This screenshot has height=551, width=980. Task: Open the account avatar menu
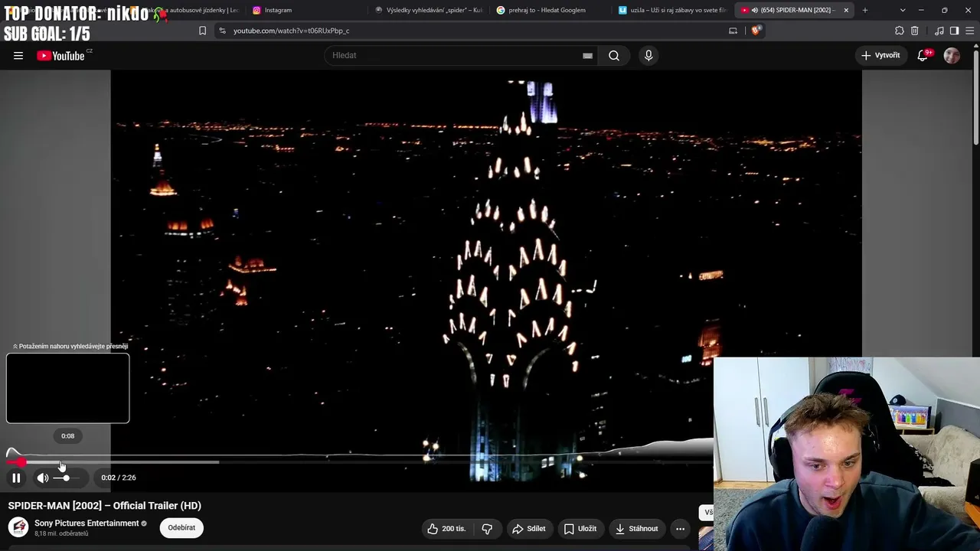(952, 55)
